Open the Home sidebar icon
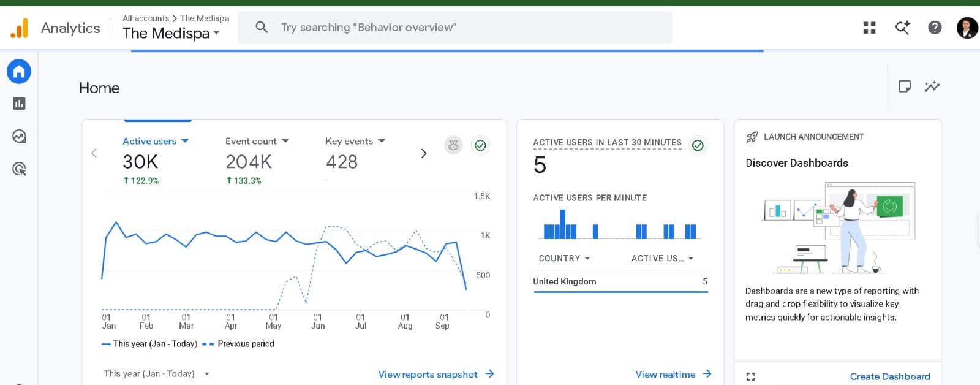Viewport: 980px width, 385px height. (x=19, y=72)
